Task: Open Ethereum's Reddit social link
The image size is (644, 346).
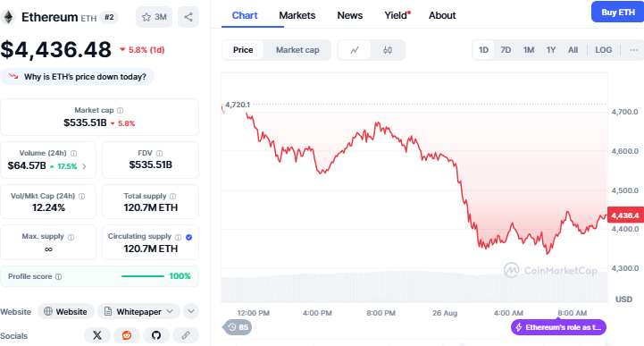Action: (127, 335)
